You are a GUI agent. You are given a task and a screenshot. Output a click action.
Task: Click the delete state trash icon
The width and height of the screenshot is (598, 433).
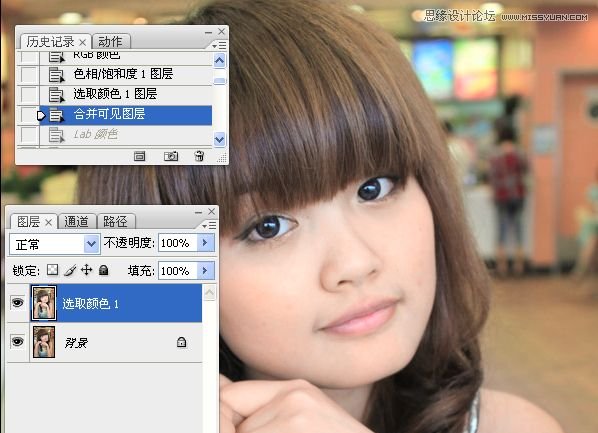click(x=199, y=156)
